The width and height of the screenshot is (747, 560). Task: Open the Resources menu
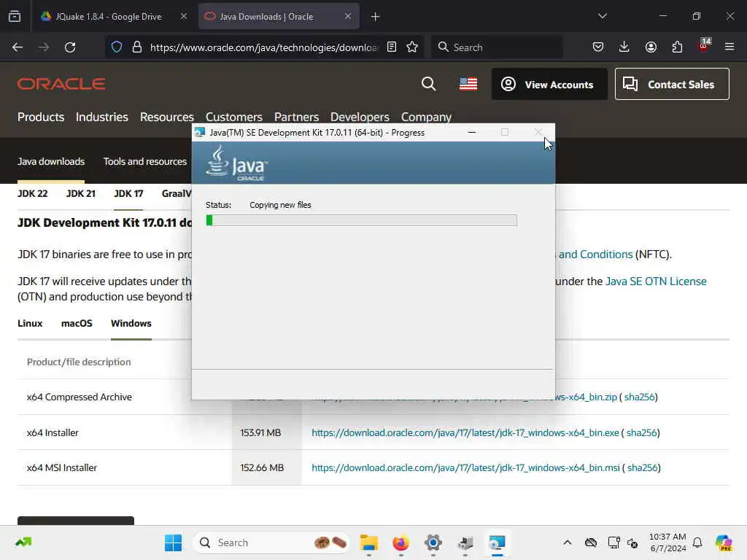[167, 117]
